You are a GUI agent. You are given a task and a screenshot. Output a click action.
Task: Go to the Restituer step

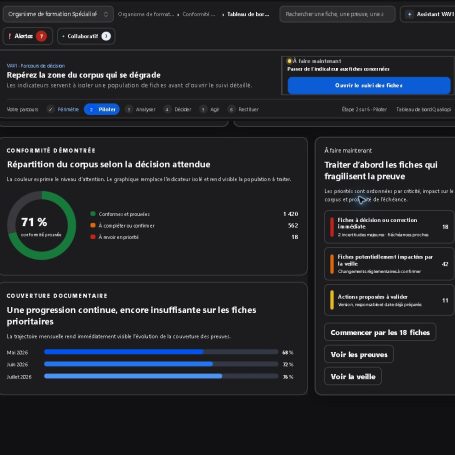243,109
